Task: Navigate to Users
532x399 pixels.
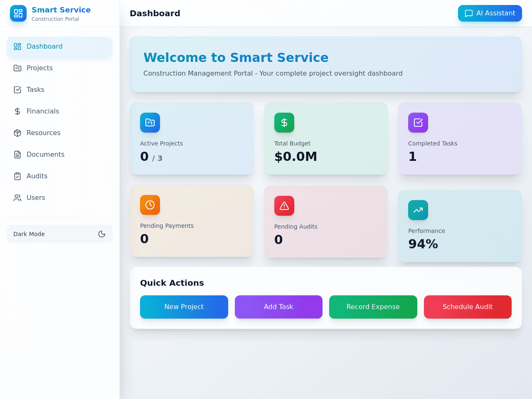Action: 59,198
